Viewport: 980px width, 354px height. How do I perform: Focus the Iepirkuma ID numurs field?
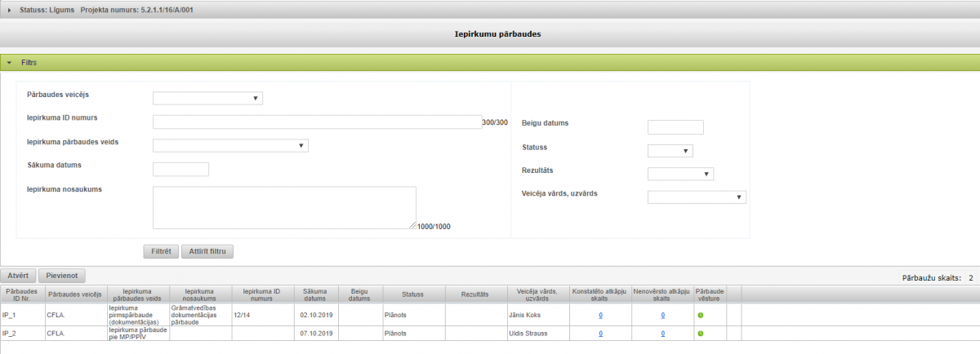click(317, 122)
